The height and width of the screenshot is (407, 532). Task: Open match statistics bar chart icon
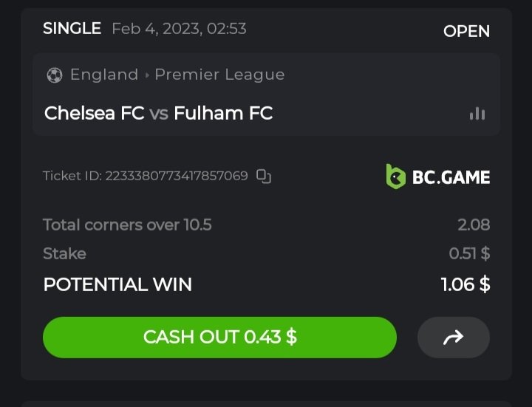click(477, 113)
